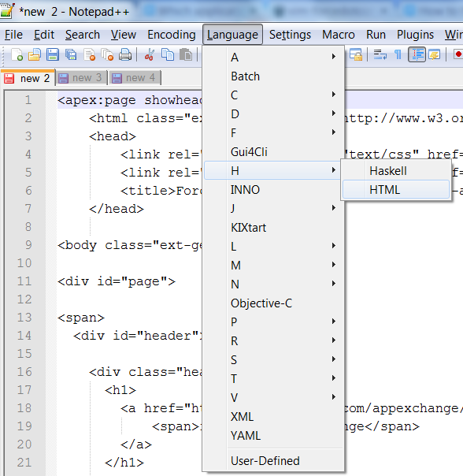Screen dimensions: 463x476
Task: Open the Encoding menu
Action: point(172,35)
